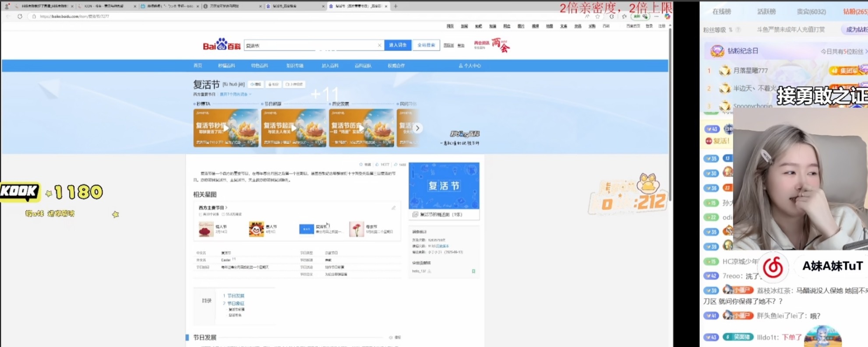
Task: Click the pencil edit icon in 相关星图
Action: point(393,208)
